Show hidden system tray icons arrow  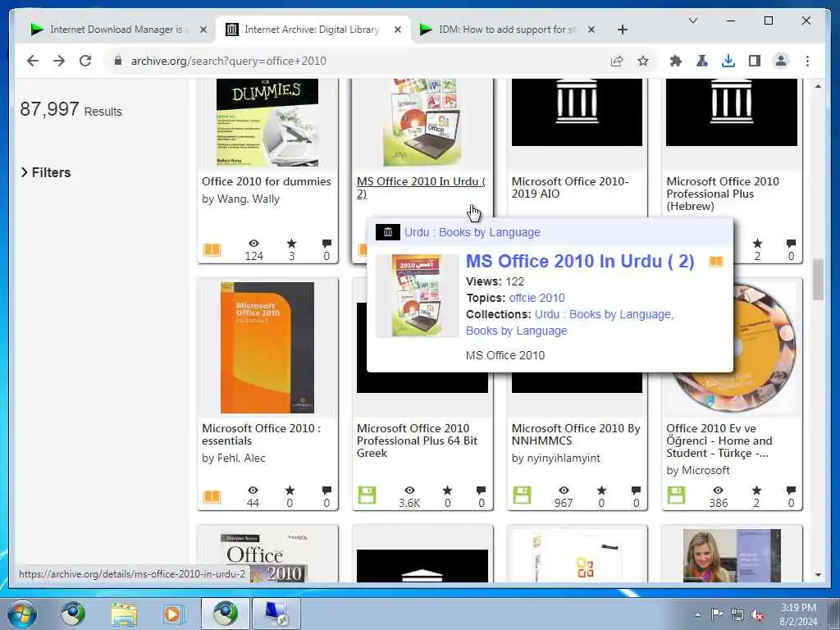[697, 615]
